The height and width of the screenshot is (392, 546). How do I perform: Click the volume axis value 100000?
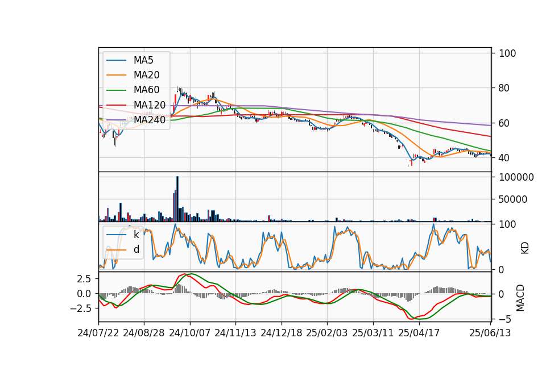[x=516, y=177]
